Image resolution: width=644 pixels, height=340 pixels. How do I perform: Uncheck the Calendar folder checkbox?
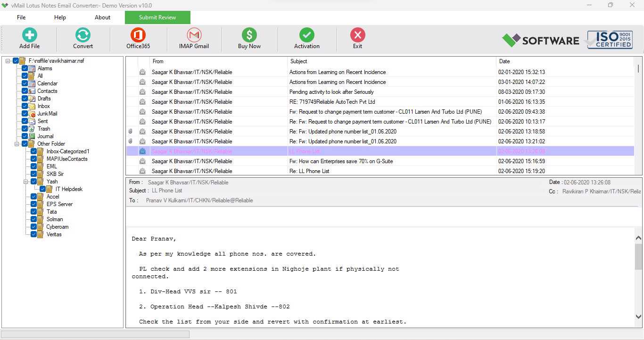[x=25, y=83]
